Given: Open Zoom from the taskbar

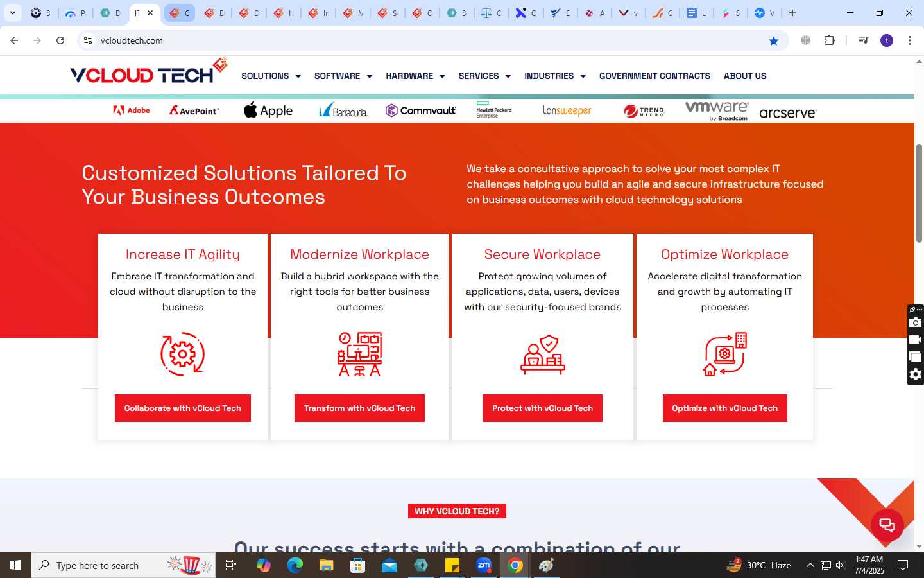Looking at the screenshot, I should pos(484,565).
